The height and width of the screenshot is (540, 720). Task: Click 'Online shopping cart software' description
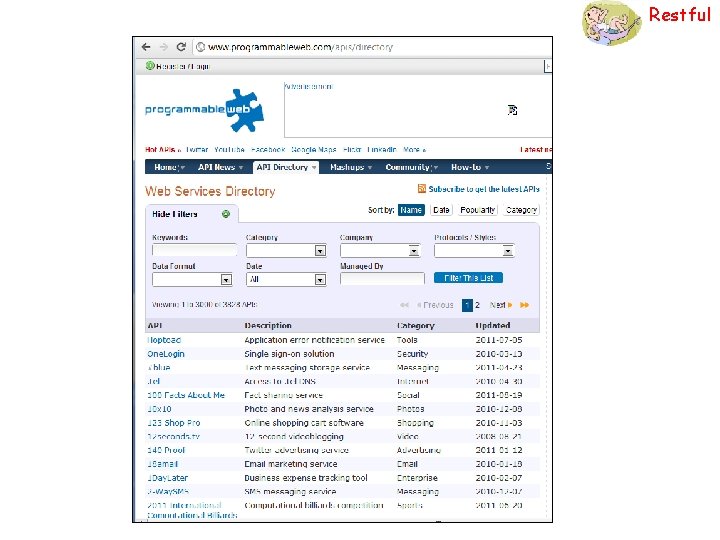click(x=304, y=423)
